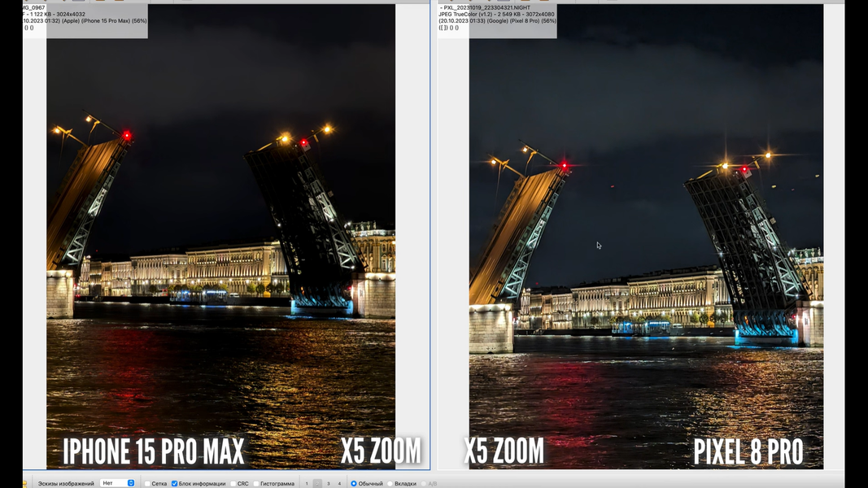Screen dimensions: 868x488
Task: Enable the Гистограмма checkbox
Action: 256,484
